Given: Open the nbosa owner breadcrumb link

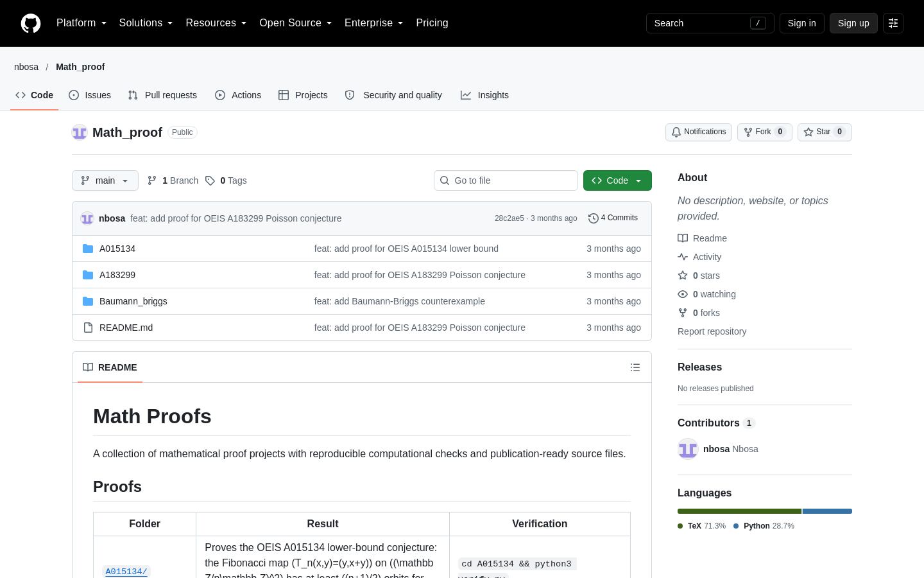Looking at the screenshot, I should click(x=26, y=67).
